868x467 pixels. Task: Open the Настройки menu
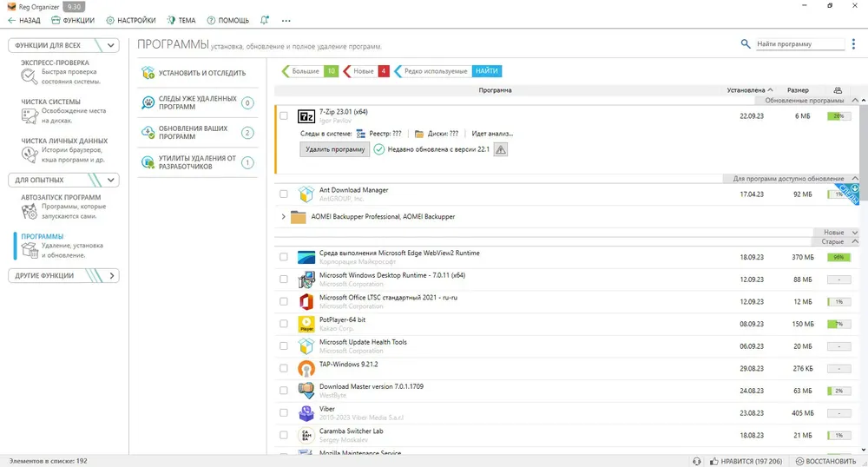(131, 21)
